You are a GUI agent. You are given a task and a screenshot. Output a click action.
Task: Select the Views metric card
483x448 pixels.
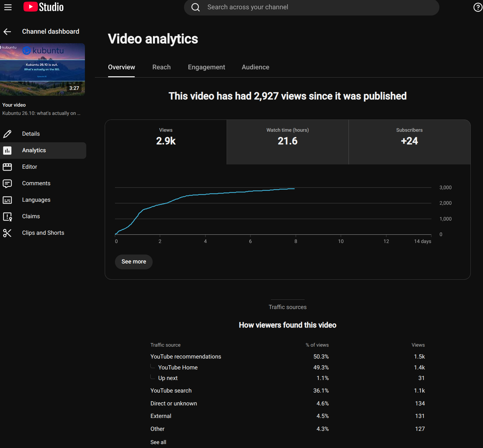[166, 142]
